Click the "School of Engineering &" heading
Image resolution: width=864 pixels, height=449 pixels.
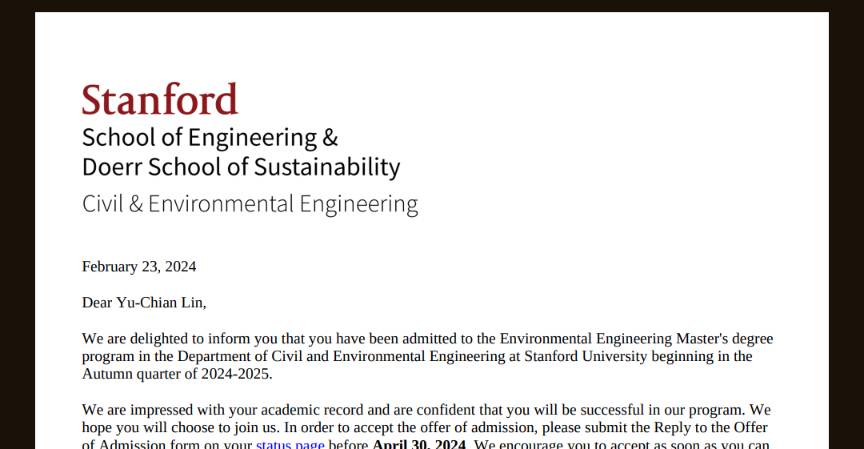[x=210, y=137]
